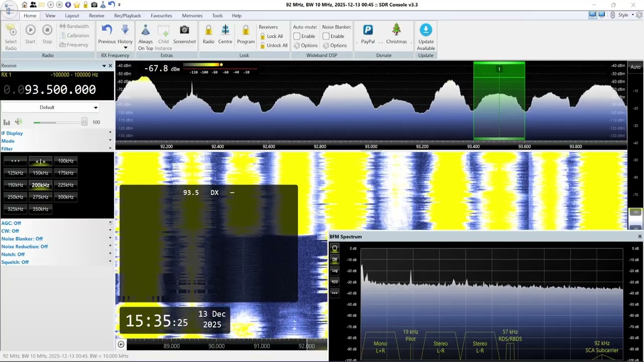Click the home icon in quick access toolbar
This screenshot has width=644, height=362.
[25, 5]
